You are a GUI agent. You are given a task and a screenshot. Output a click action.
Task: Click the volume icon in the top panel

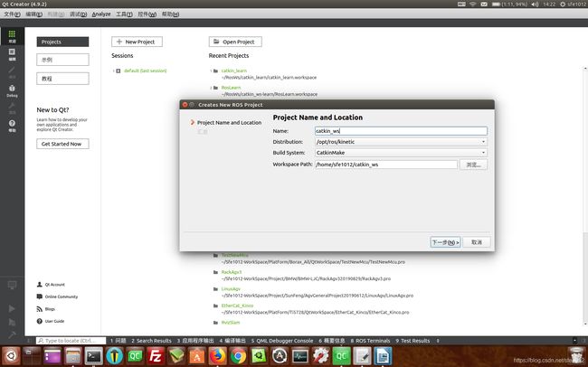(536, 5)
